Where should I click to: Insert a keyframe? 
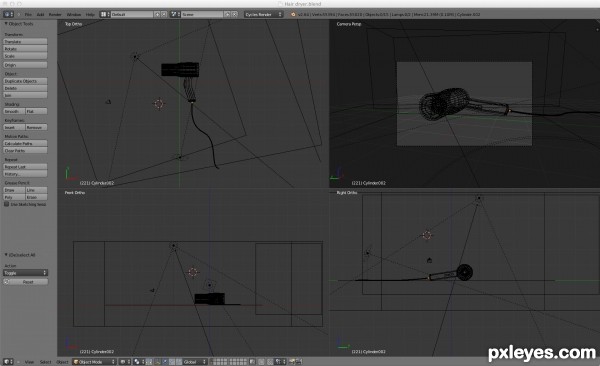pyautogui.click(x=14, y=127)
